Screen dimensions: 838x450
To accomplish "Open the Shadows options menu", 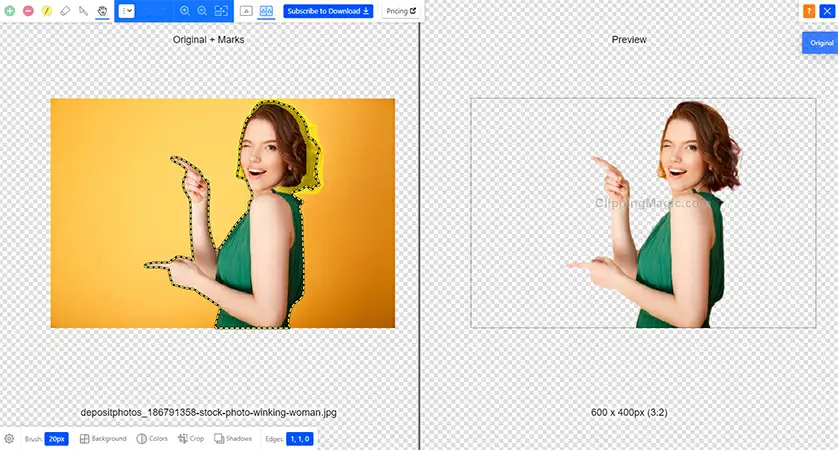I will [x=233, y=439].
